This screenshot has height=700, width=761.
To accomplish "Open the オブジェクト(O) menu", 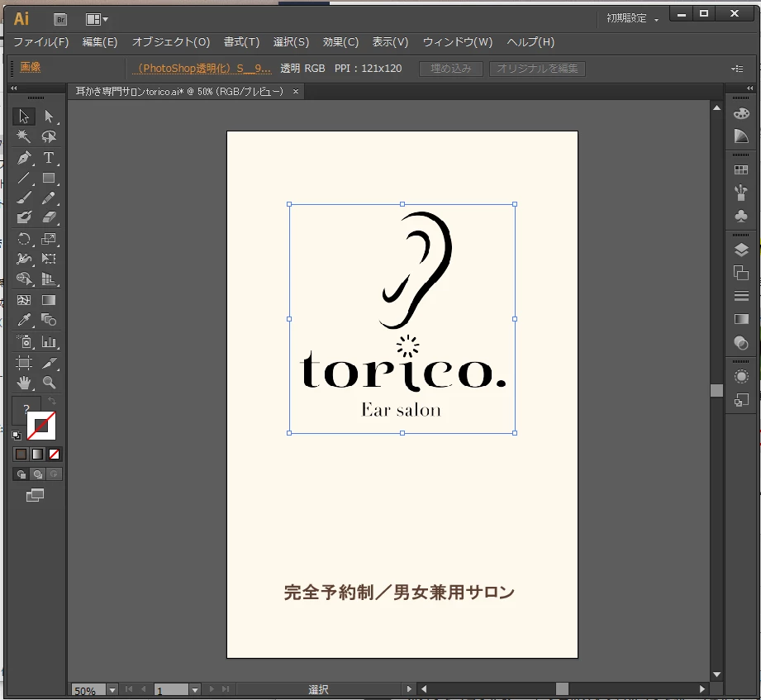I will point(171,42).
